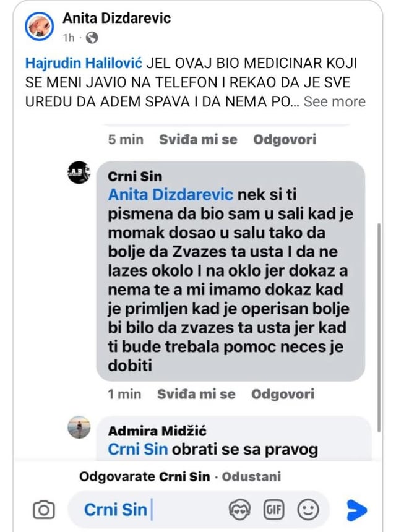
Task: Expand post text with See more
Action: pos(335,101)
